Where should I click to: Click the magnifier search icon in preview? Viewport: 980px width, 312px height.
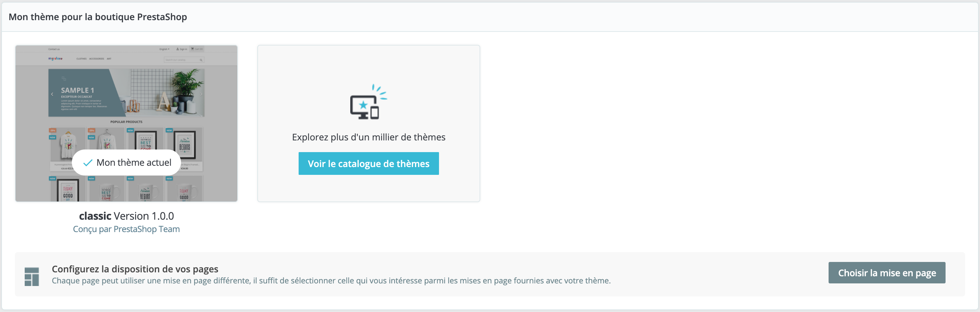[201, 60]
